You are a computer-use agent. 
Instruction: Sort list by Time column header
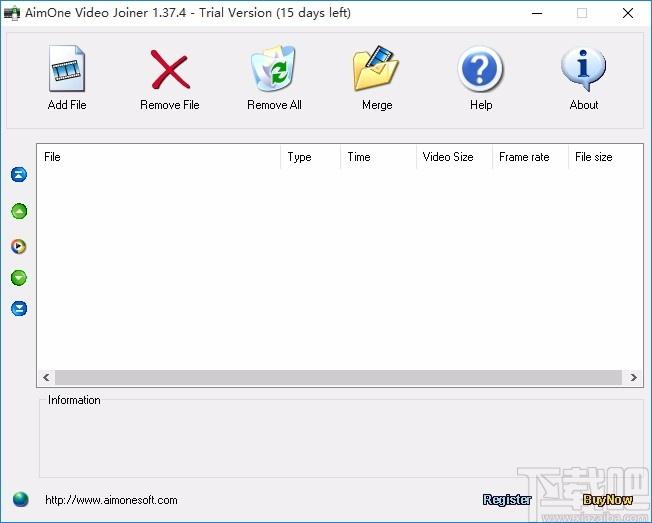pos(378,157)
